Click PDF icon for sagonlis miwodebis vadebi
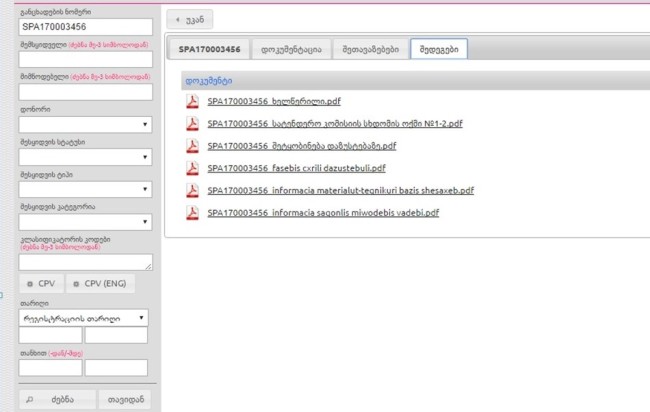Viewport: 650px width, 412px height. point(192,213)
